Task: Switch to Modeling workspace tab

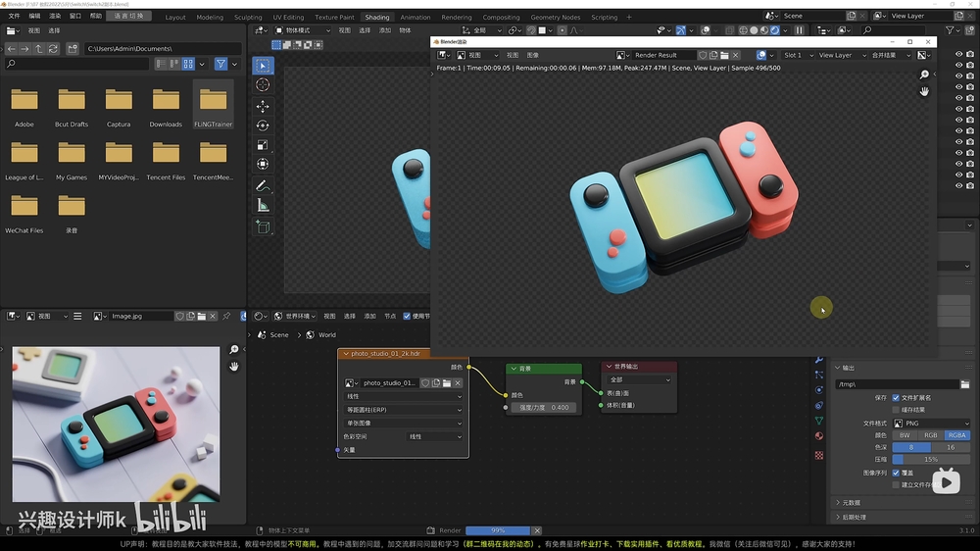Action: point(210,18)
